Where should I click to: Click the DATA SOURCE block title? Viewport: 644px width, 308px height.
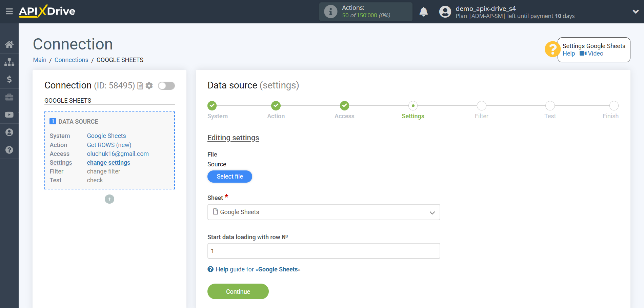(78, 122)
